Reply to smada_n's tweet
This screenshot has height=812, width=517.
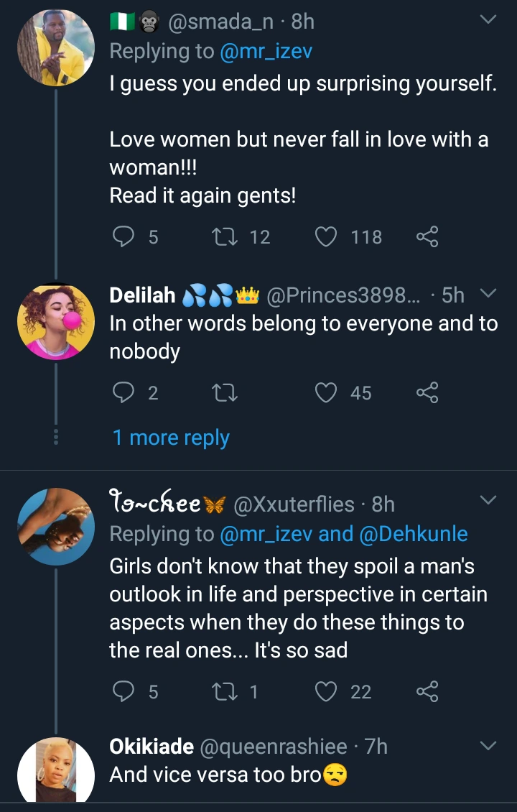(125, 236)
